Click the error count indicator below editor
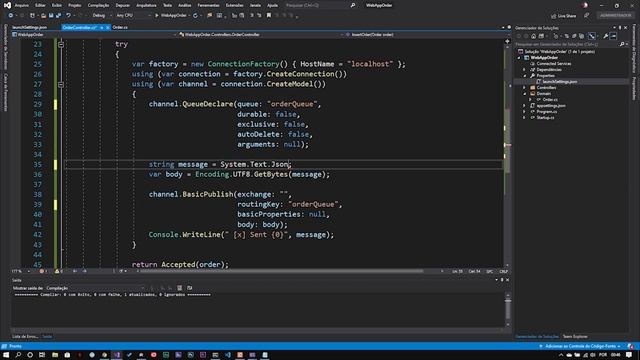The height and width of the screenshot is (360, 640). click(43, 271)
